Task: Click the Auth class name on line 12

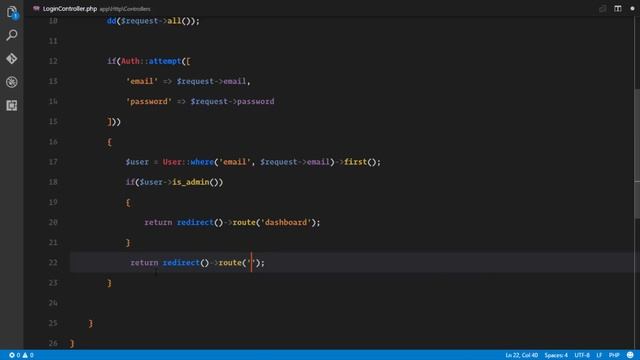Action: point(130,61)
